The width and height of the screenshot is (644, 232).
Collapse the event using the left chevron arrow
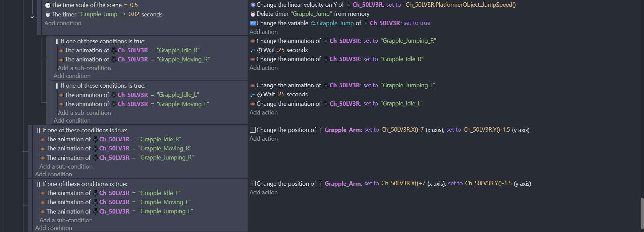32,17
